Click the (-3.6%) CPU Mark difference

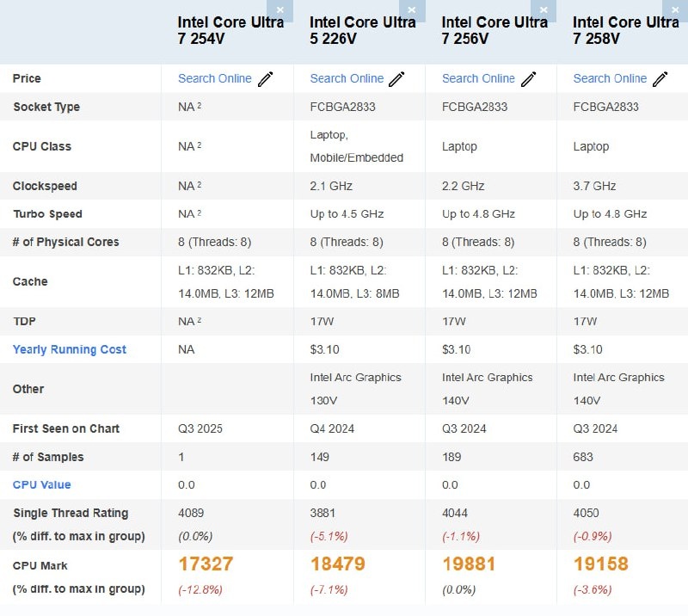593,589
